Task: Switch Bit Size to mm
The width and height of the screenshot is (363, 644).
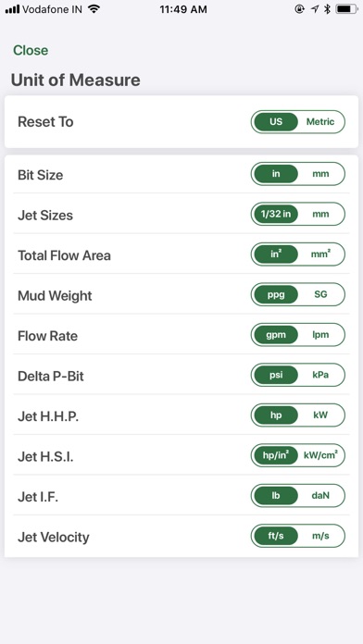Action: click(x=320, y=174)
